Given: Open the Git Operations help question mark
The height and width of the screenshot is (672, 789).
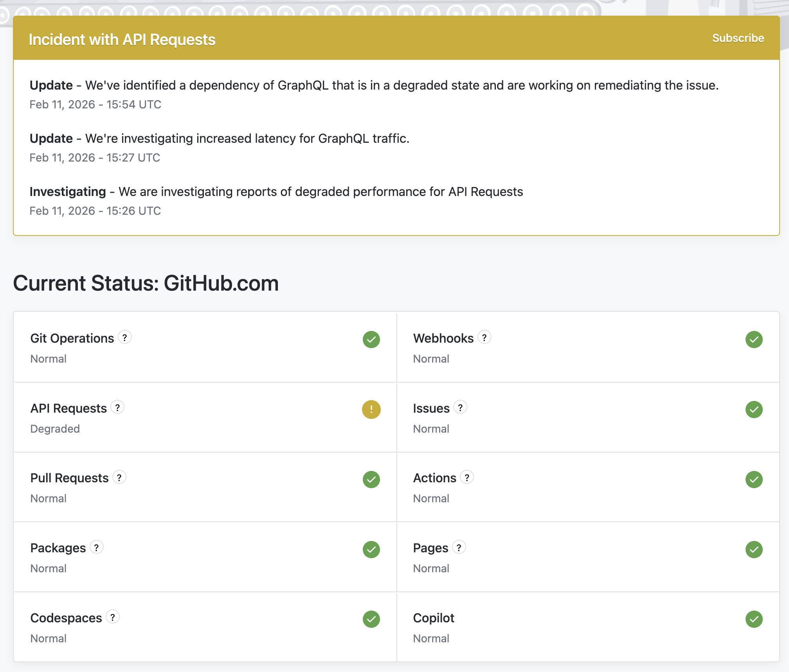Looking at the screenshot, I should tap(124, 337).
